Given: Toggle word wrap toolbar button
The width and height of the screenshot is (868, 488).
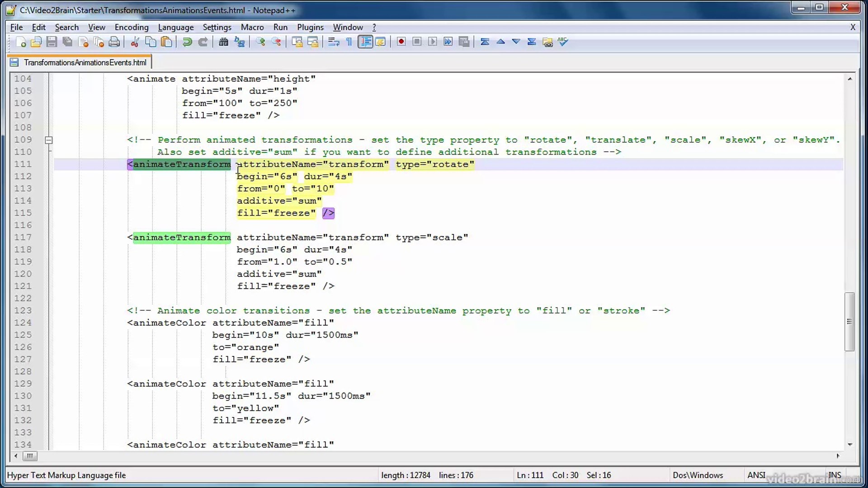Looking at the screenshot, I should [334, 42].
